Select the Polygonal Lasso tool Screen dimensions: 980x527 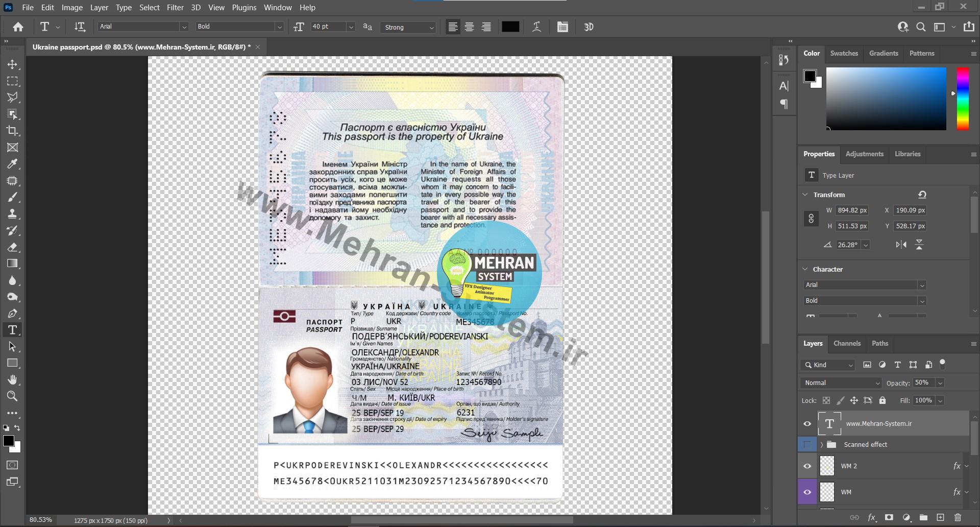12,98
